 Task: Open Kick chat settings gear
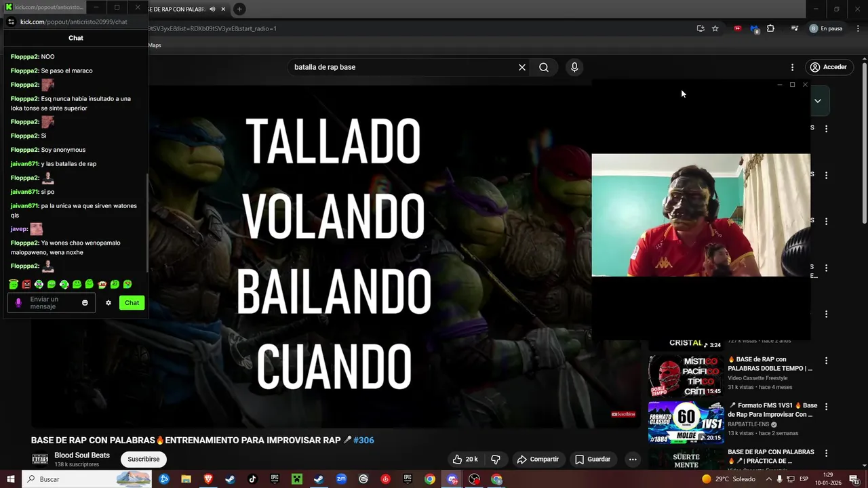(108, 303)
